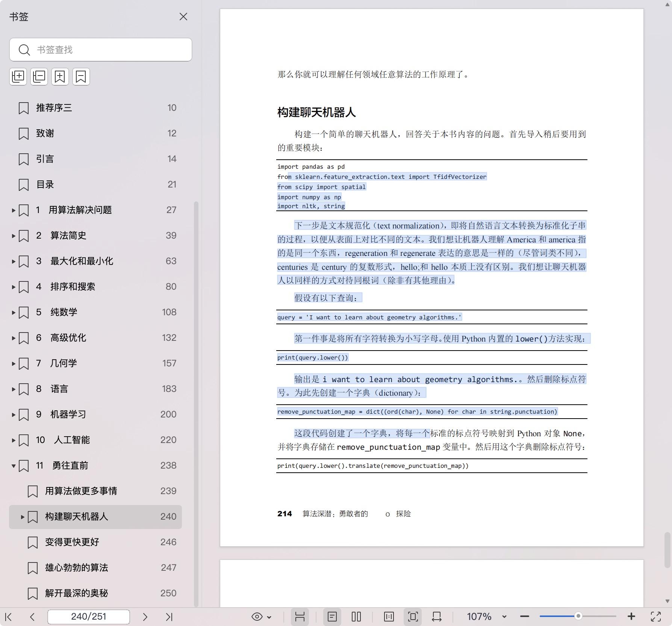Expand chapter 10 人工智能
672x626 pixels.
pyautogui.click(x=14, y=440)
